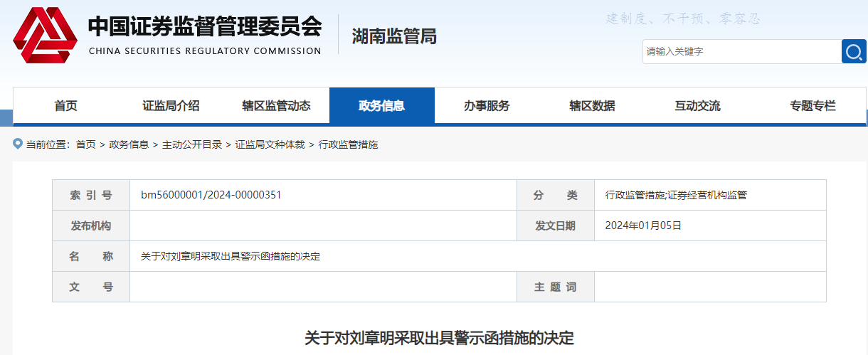Go to 互动交流 menu item

click(697, 106)
